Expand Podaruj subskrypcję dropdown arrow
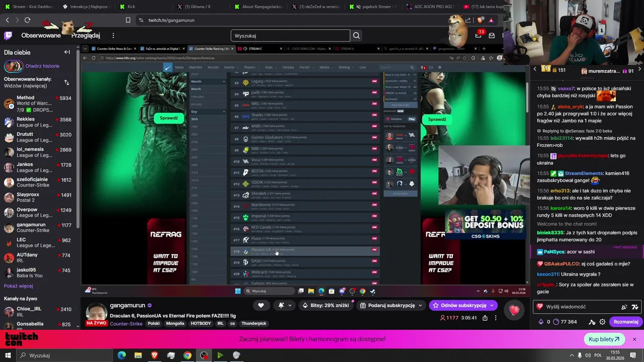The width and height of the screenshot is (644, 362). 421,305
